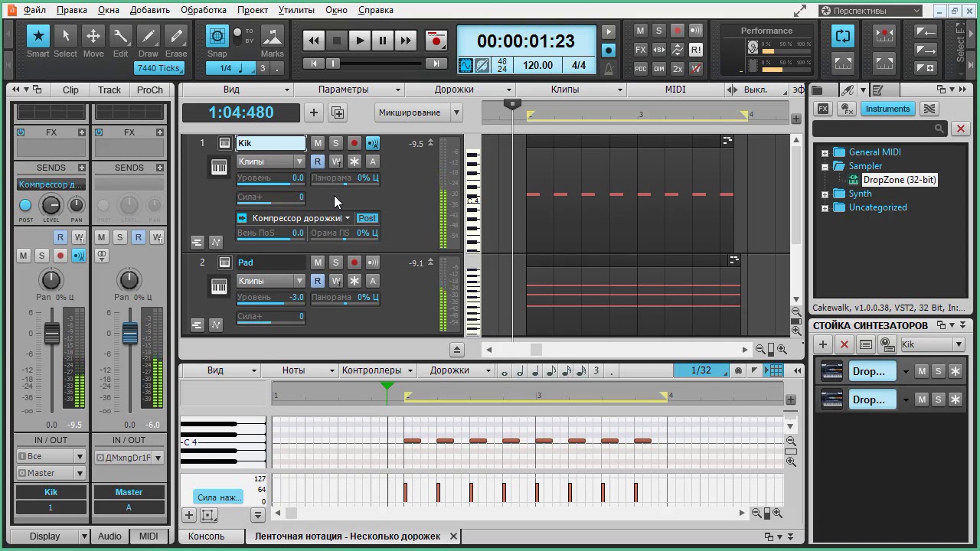This screenshot has width=980, height=551.
Task: Click the Сила наж. controller lane label
Action: [x=219, y=497]
